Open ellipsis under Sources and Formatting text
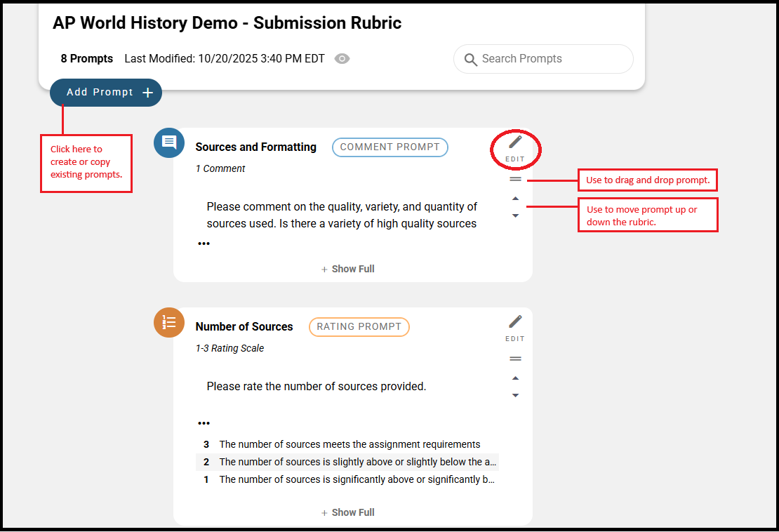 [x=204, y=244]
